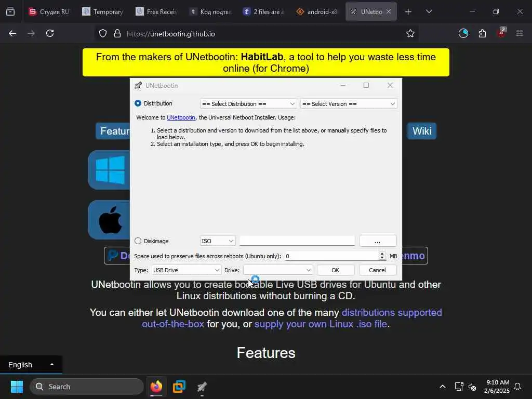Viewport: 532px width, 399px height.
Task: Open a new browser tab
Action: tap(408, 12)
